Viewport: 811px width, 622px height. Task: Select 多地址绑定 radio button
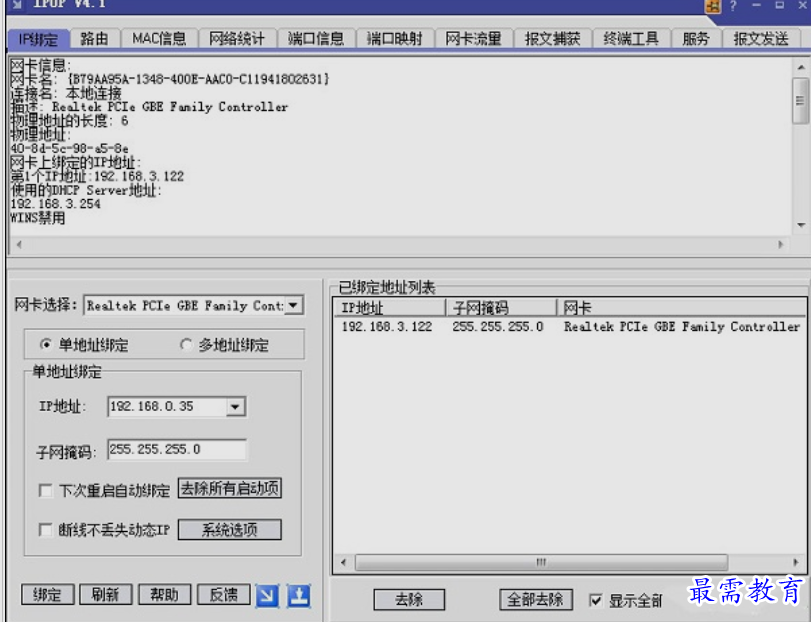[x=185, y=344]
